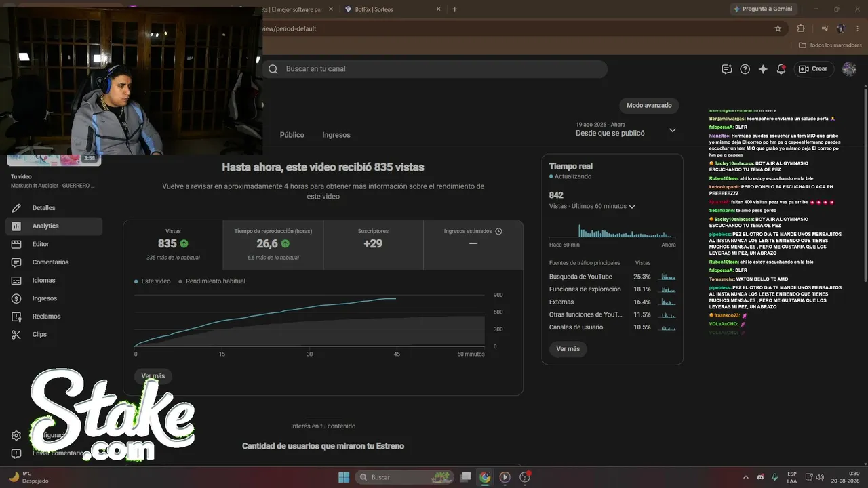The width and height of the screenshot is (868, 488).
Task: Expand the date range dropdown arrow
Action: click(x=673, y=130)
